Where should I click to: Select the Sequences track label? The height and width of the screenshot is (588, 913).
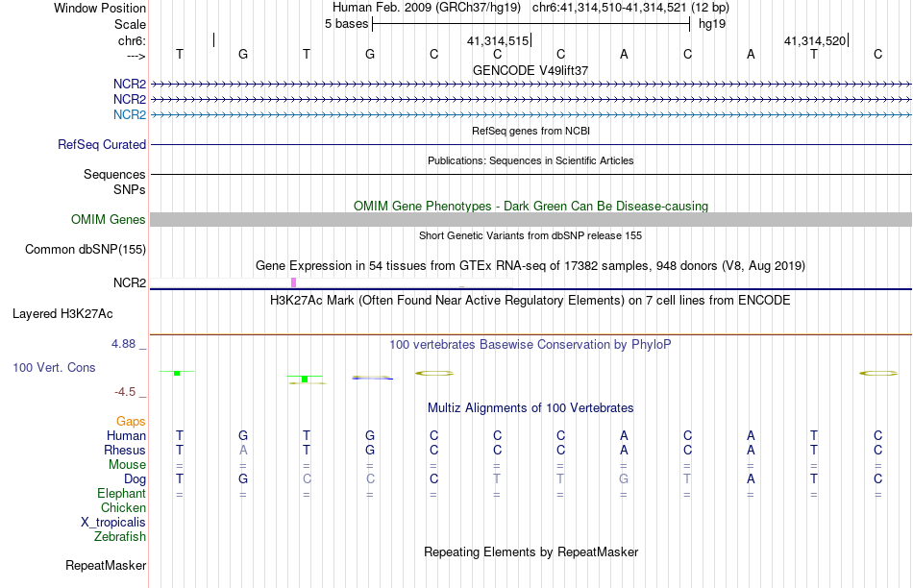114,174
